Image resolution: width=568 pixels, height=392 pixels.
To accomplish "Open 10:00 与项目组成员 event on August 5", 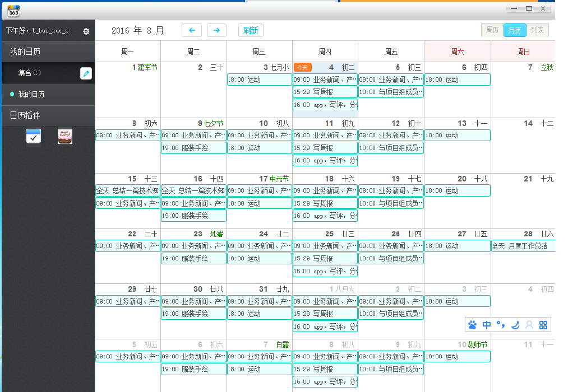I will [x=391, y=92].
